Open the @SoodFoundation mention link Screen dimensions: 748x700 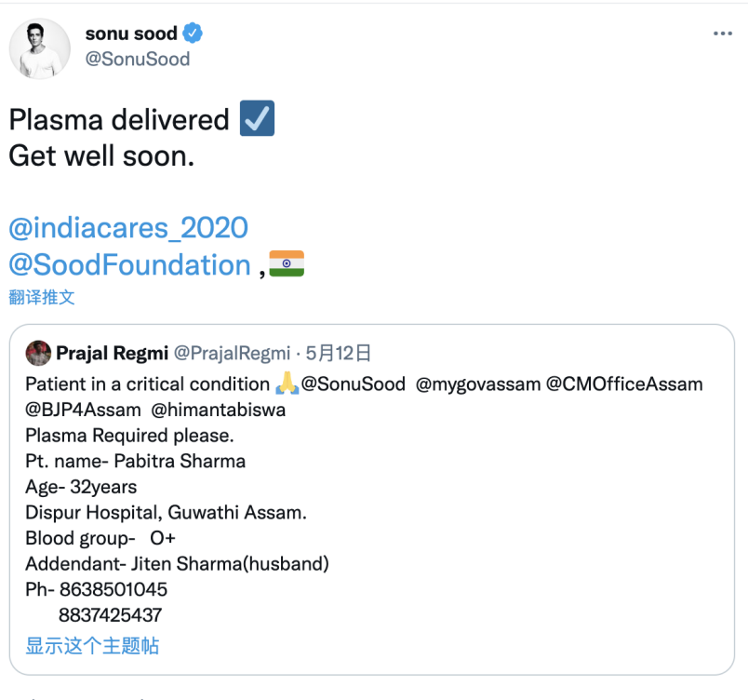tap(129, 264)
